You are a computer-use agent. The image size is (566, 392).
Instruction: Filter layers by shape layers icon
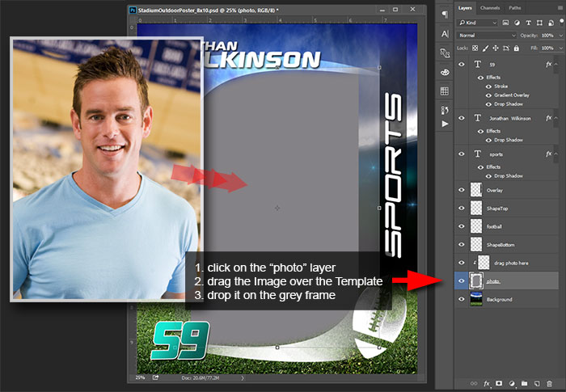(x=539, y=23)
